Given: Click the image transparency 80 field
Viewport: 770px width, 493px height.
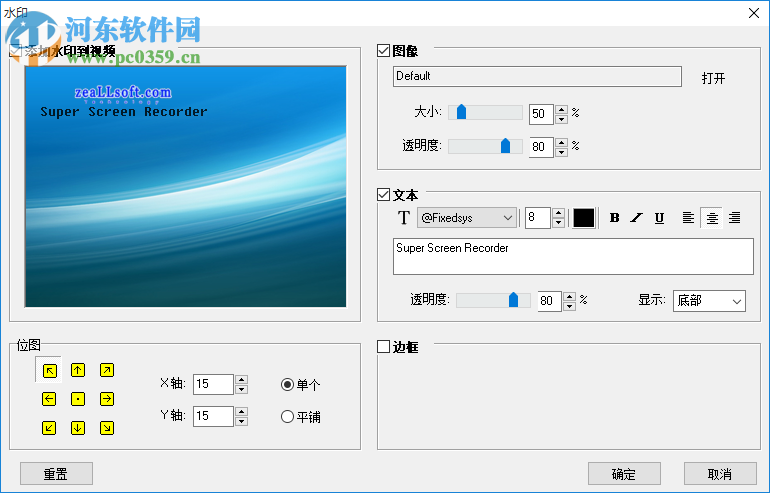Looking at the screenshot, I should [542, 147].
